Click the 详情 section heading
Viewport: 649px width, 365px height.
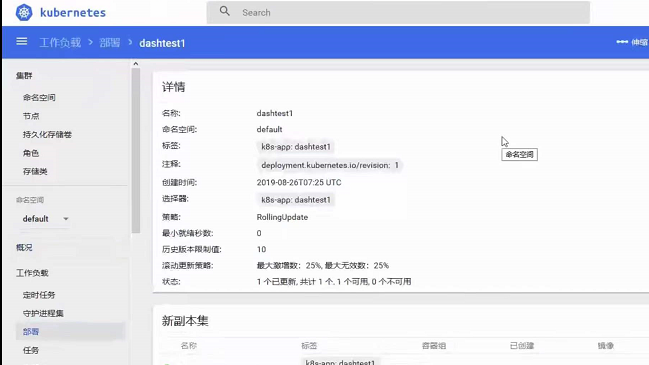pos(173,87)
